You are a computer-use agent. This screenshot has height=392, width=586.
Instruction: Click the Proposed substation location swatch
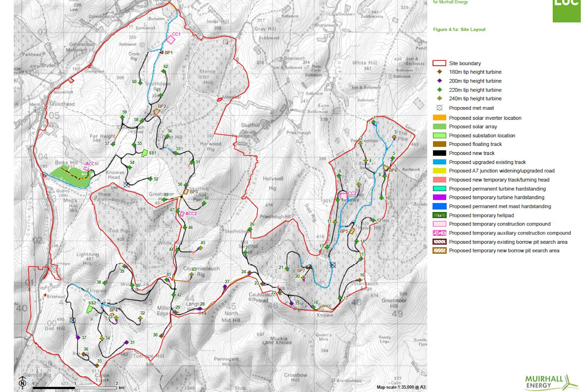click(x=439, y=135)
